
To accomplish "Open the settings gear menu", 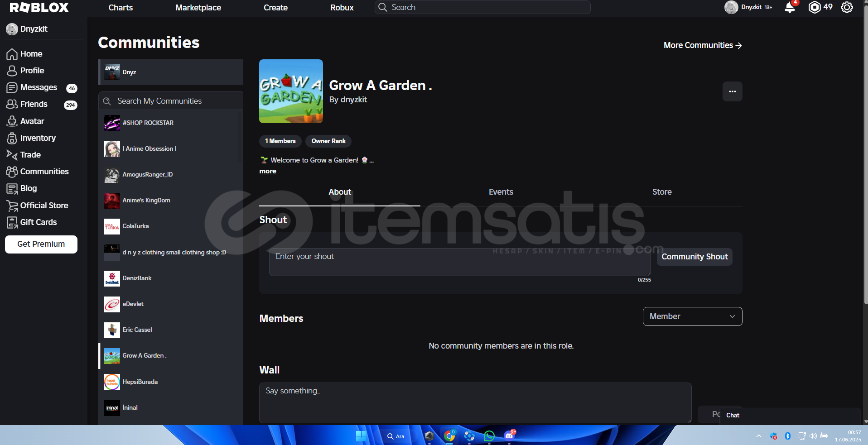I will pos(847,7).
